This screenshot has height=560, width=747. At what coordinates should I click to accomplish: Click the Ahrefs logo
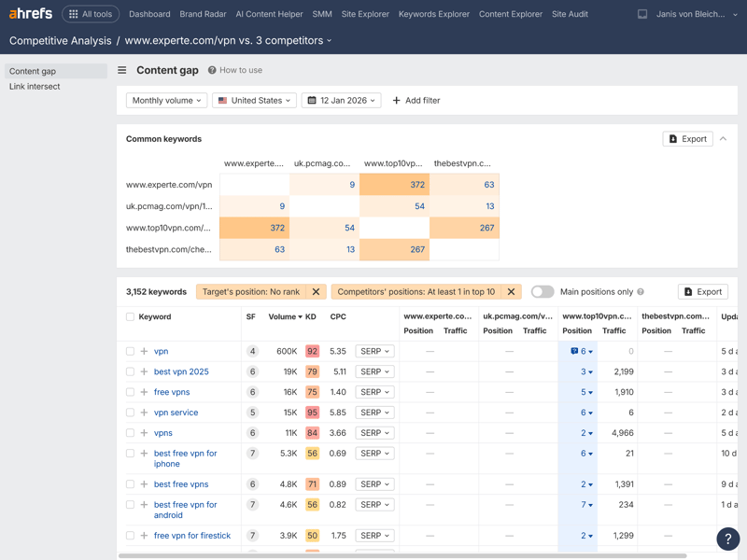pos(31,14)
